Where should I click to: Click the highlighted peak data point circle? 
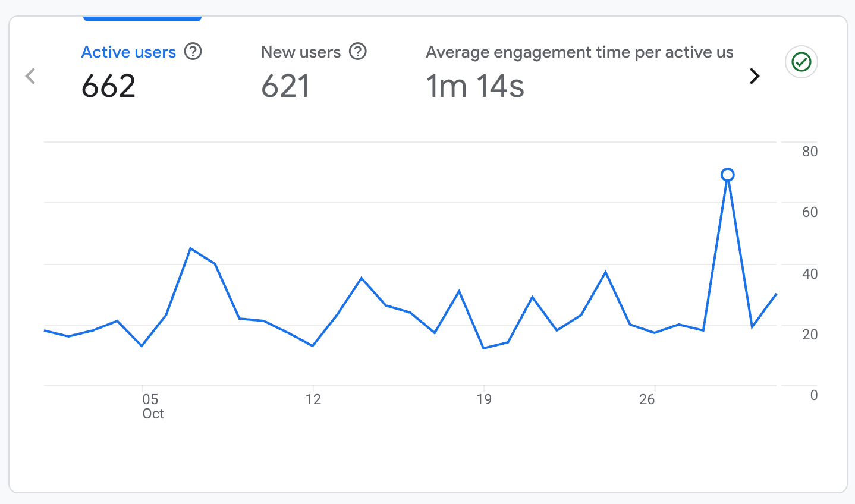coord(727,175)
